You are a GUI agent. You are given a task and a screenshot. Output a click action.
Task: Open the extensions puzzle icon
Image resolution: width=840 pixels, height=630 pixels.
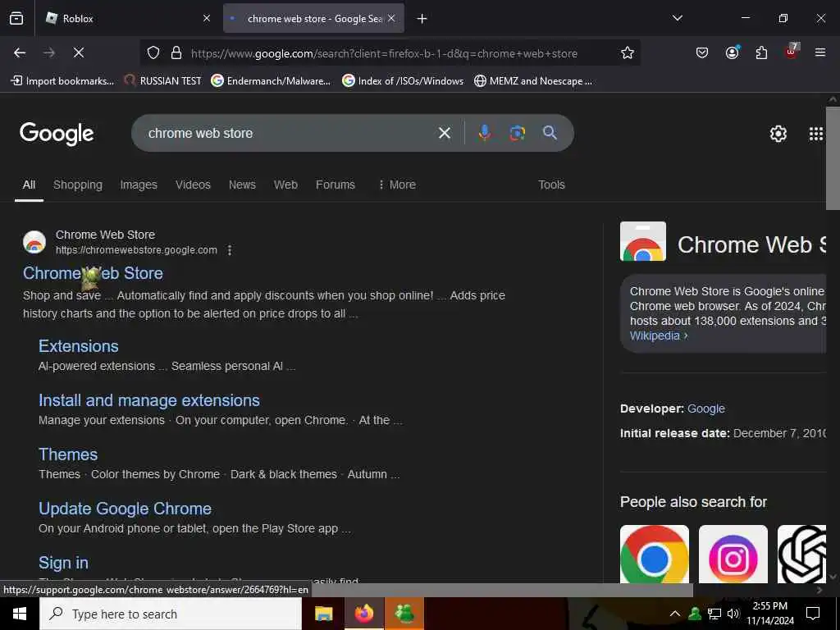click(x=761, y=53)
